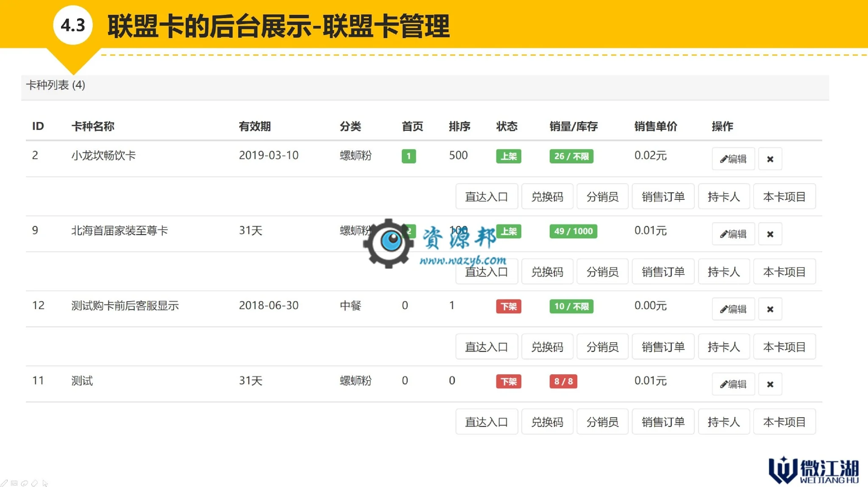The height and width of the screenshot is (487, 868).
Task: Open 兑换码 for card ID 12
Action: click(x=547, y=347)
